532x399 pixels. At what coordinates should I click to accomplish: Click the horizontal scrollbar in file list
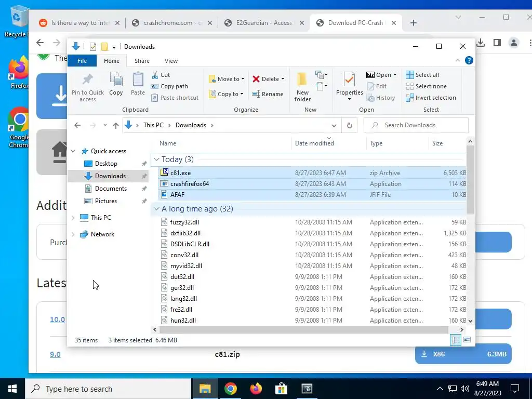[303, 329]
